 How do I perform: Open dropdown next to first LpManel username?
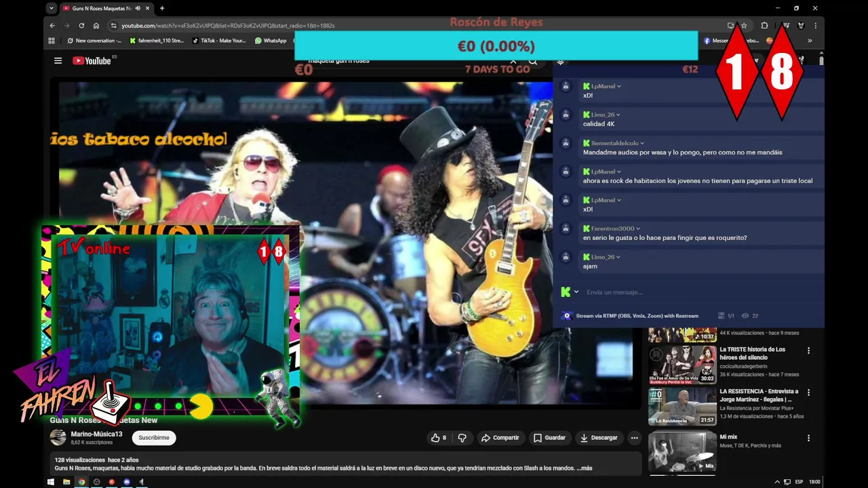[619, 86]
